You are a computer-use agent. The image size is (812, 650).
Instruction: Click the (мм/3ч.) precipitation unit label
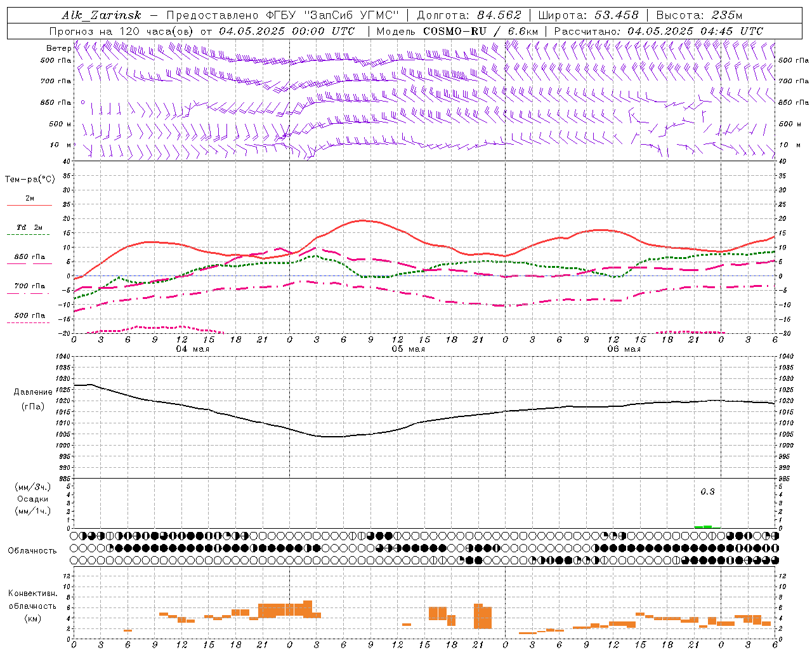click(33, 487)
